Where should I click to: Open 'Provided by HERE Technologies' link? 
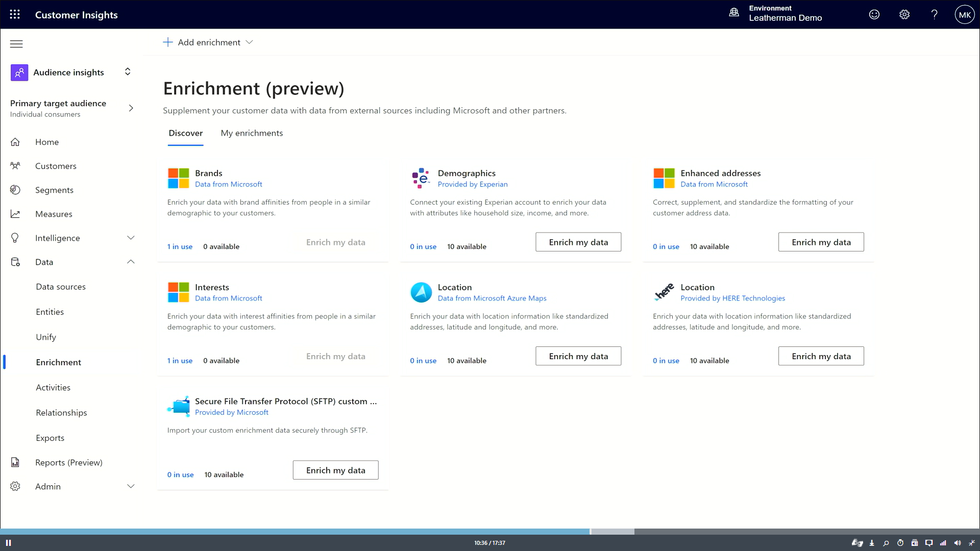click(x=733, y=298)
